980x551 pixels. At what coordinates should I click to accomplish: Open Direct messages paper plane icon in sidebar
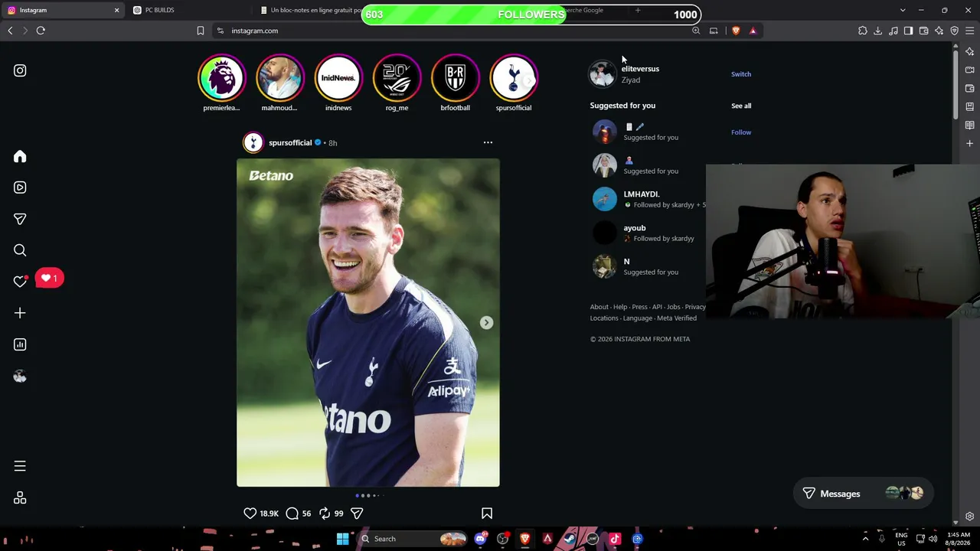coord(20,219)
